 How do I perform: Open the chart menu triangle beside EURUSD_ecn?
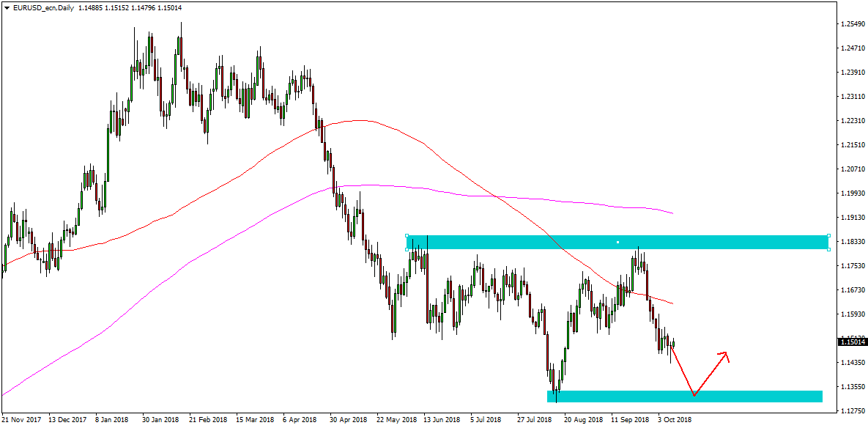(x=6, y=8)
